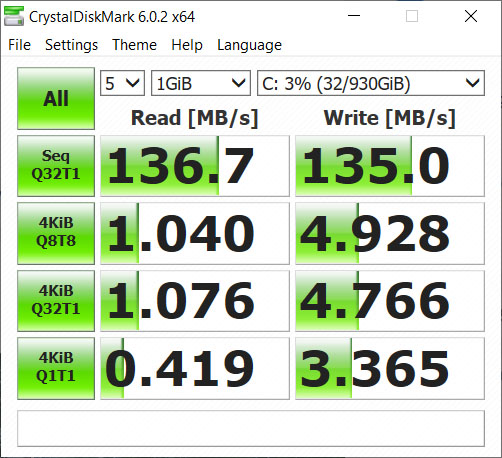Open the File menu
Screen dimensions: 502x458
click(19, 45)
